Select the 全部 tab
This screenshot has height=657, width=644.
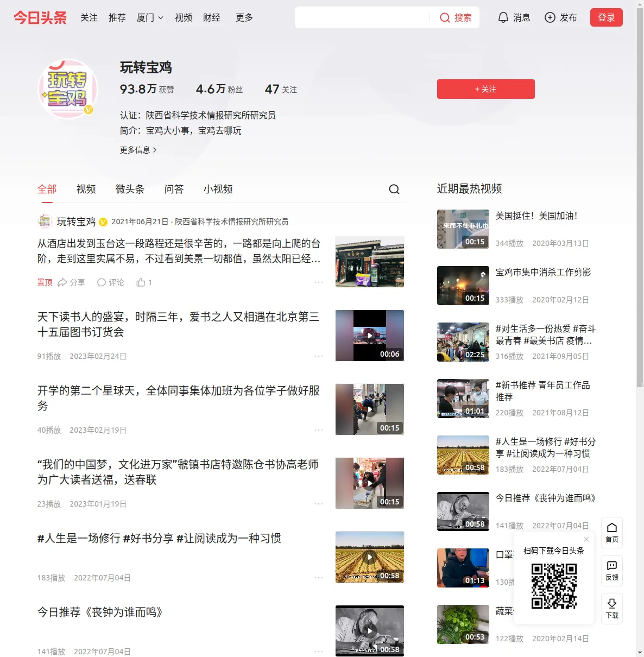tap(47, 189)
